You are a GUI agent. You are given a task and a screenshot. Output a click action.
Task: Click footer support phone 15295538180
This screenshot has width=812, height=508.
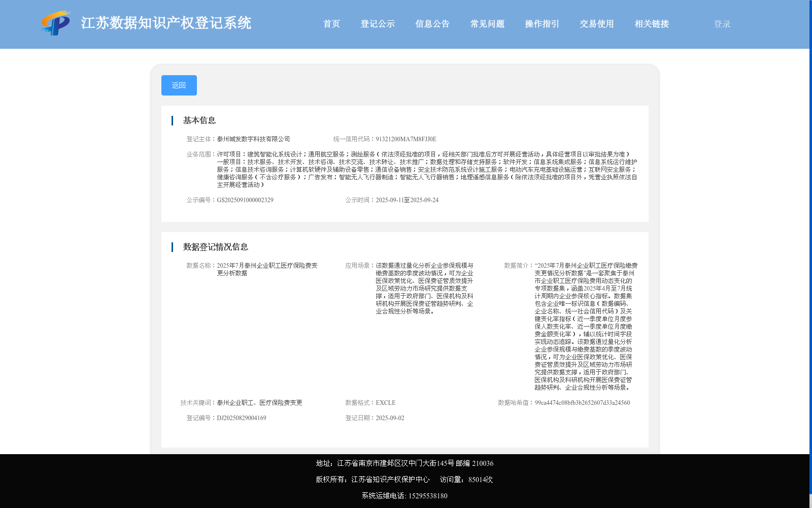click(428, 496)
